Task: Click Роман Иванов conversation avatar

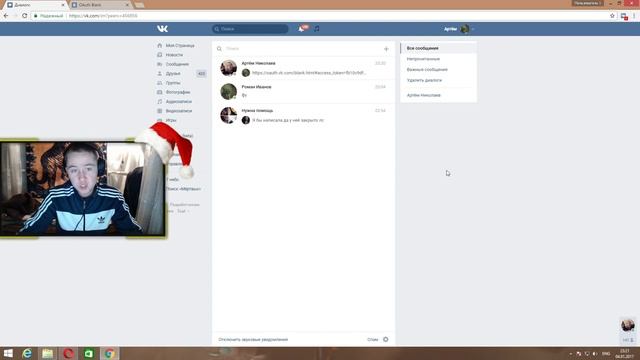Action: pyautogui.click(x=229, y=91)
